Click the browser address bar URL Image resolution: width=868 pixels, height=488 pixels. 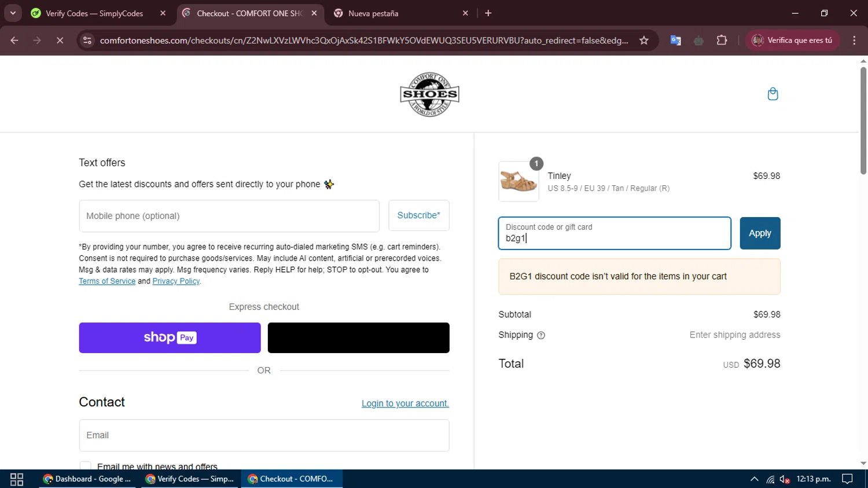pos(363,41)
